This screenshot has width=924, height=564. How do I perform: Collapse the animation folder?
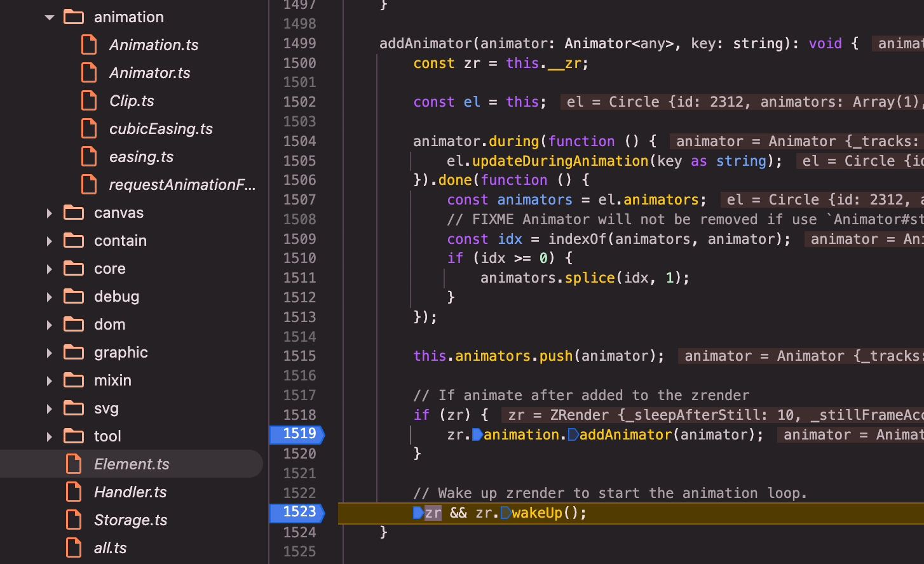coord(50,18)
